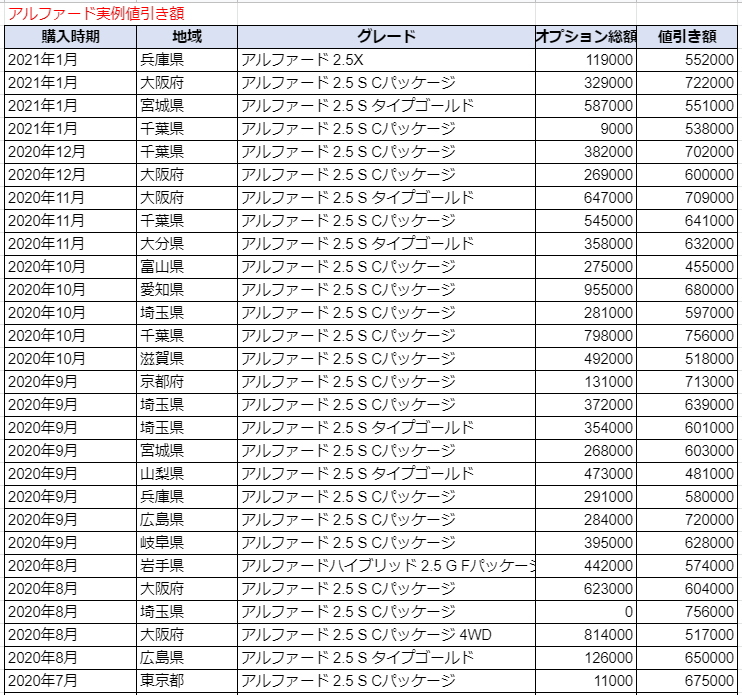
Task: Click the option total 587000
Action: 586,106
